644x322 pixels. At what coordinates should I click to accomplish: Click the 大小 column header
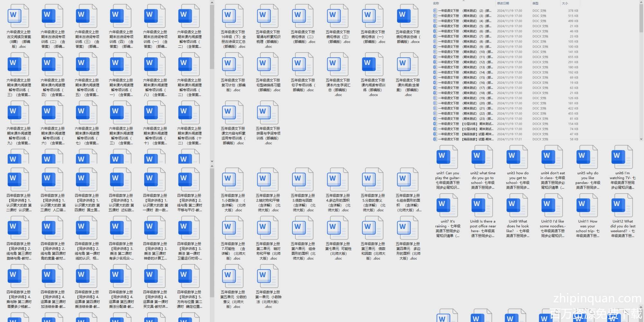565,3
